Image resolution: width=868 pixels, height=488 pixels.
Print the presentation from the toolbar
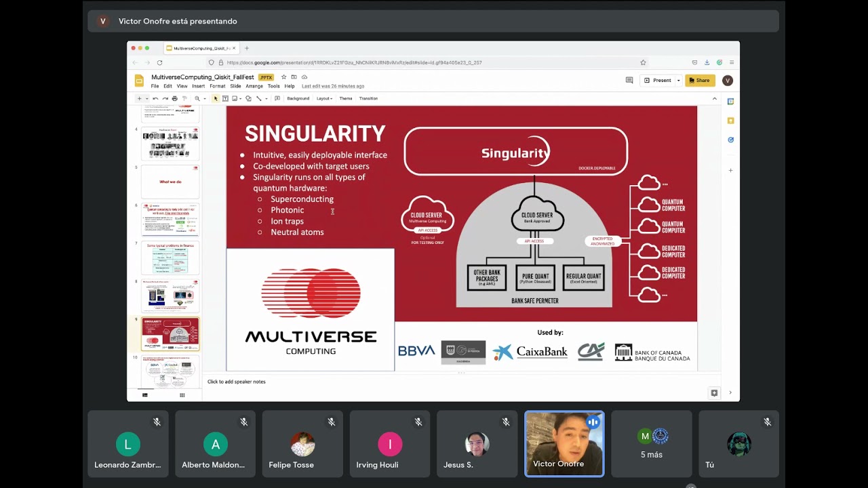point(174,98)
